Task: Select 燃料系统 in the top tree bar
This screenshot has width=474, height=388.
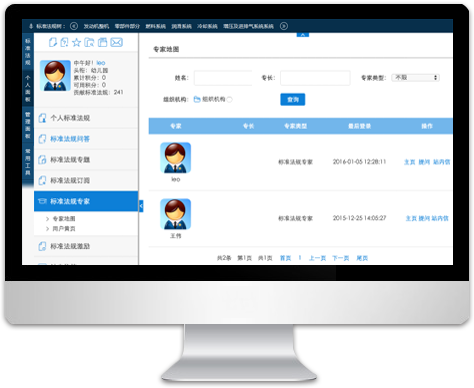Action: click(x=156, y=26)
